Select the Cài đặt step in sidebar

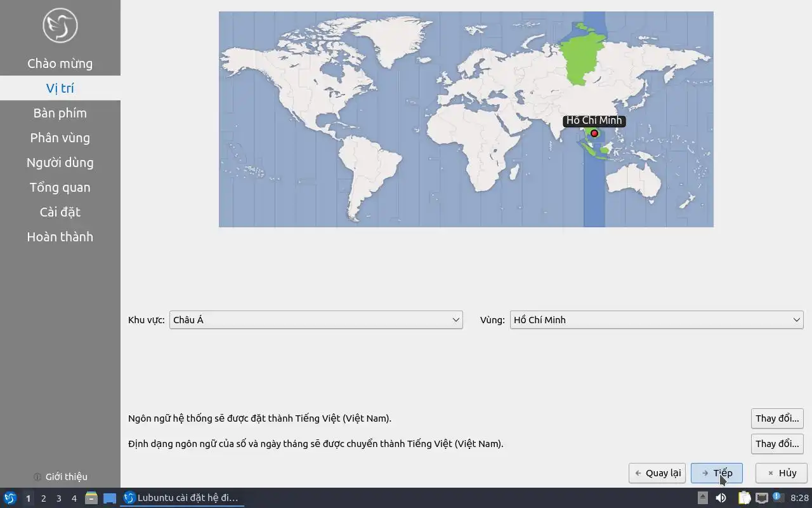(x=60, y=212)
